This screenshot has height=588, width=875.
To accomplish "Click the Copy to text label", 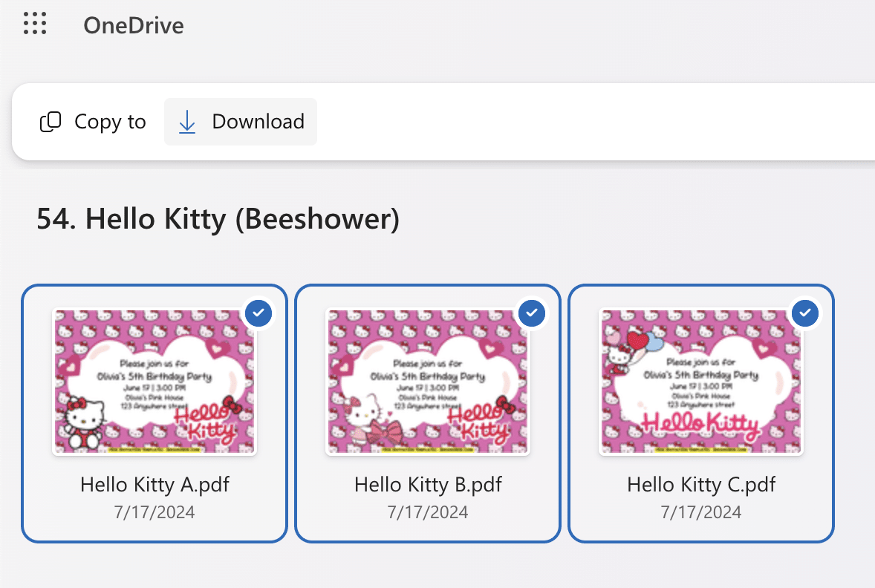I will tap(110, 122).
